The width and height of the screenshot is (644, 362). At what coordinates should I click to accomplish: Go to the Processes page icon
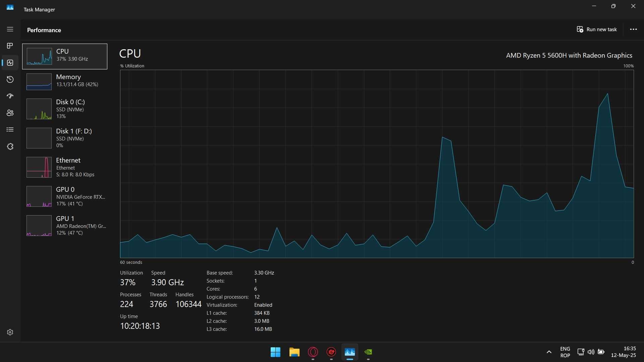click(x=10, y=46)
